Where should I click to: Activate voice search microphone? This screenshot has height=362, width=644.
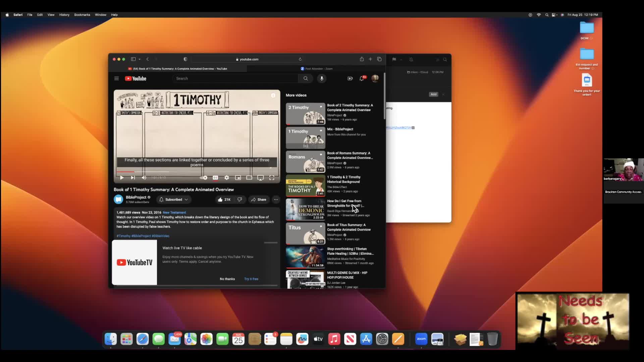[x=322, y=78]
